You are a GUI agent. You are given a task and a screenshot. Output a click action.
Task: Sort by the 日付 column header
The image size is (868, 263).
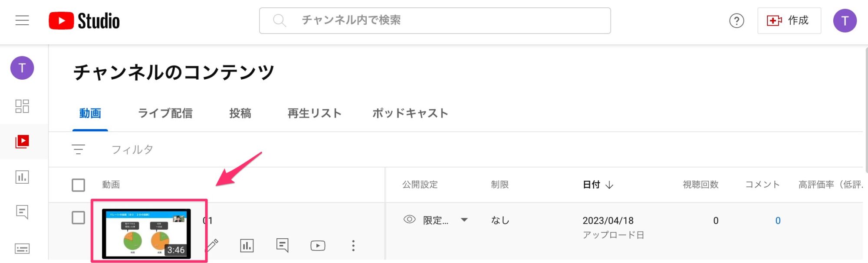coord(598,185)
